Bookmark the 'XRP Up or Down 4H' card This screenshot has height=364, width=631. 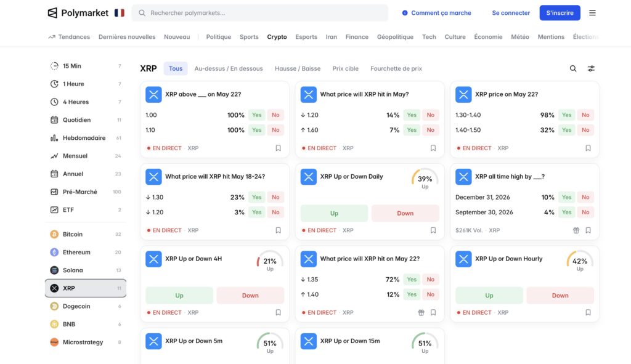click(278, 312)
